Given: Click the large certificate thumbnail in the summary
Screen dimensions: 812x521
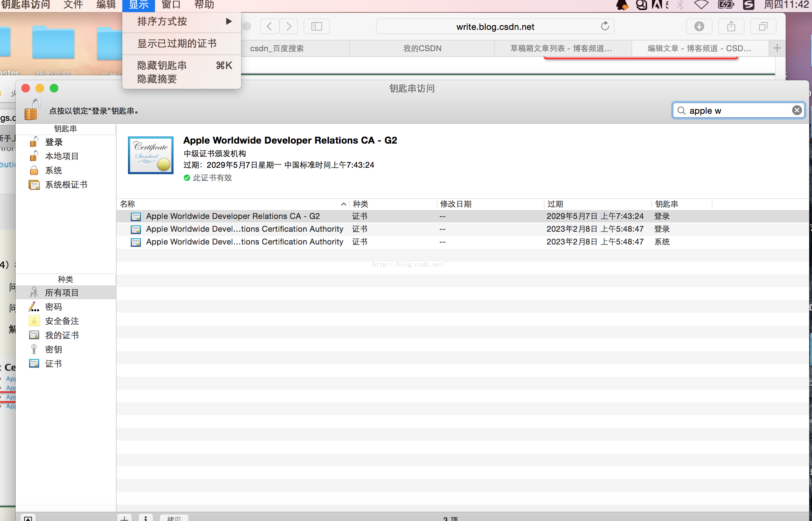Looking at the screenshot, I should click(151, 155).
